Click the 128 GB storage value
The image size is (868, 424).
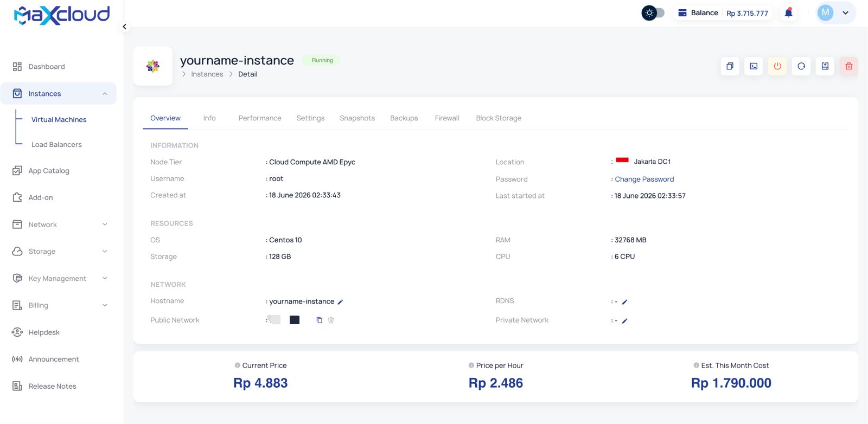(x=280, y=257)
